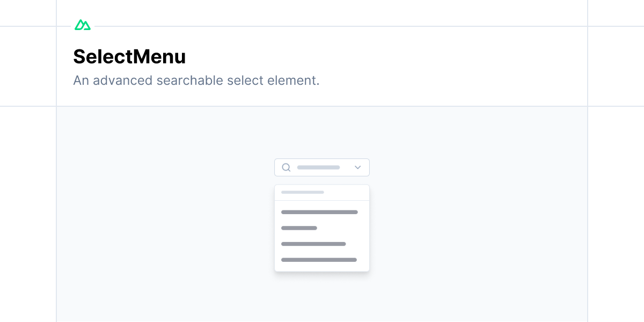Click the word "advanced" in the subtitle
This screenshot has width=644, height=322.
coord(122,80)
